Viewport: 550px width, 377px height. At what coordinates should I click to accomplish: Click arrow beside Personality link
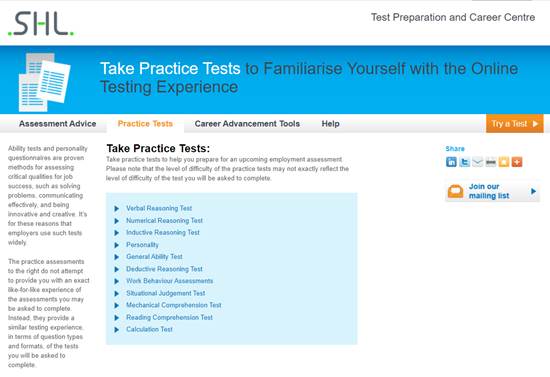coord(117,245)
